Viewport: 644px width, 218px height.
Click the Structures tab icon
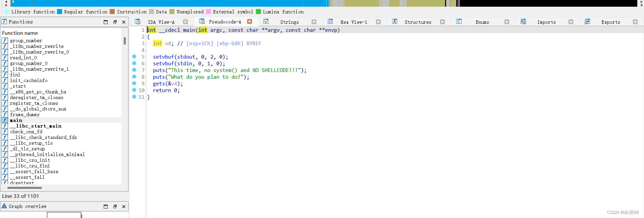pos(395,21)
